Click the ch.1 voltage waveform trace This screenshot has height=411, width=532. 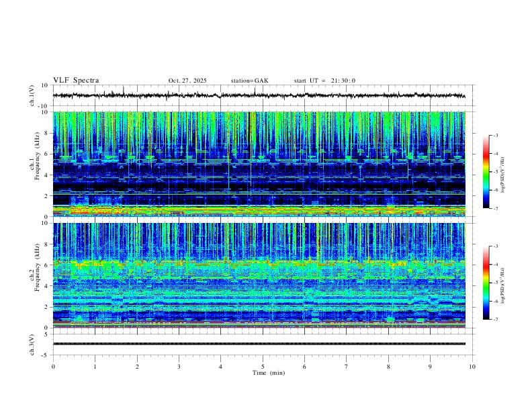click(259, 95)
